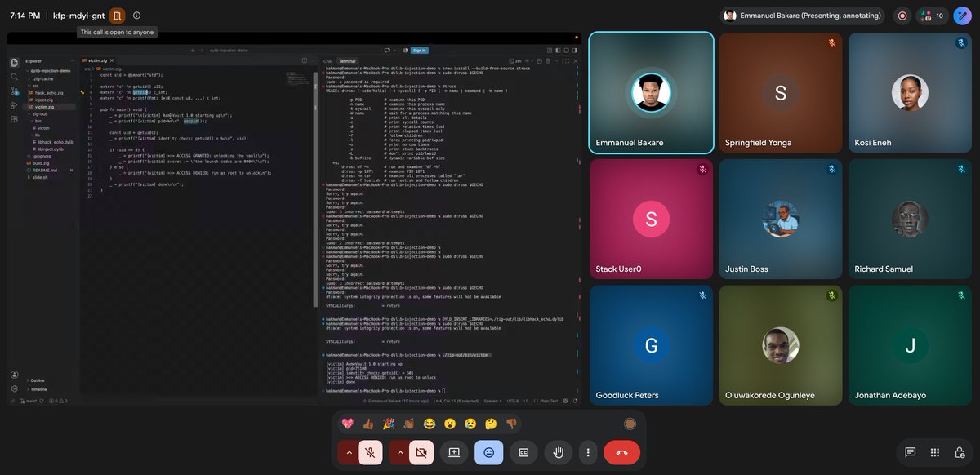Screen dimensions: 980x475
Task: Send the clapping hands reaction
Action: click(x=408, y=424)
